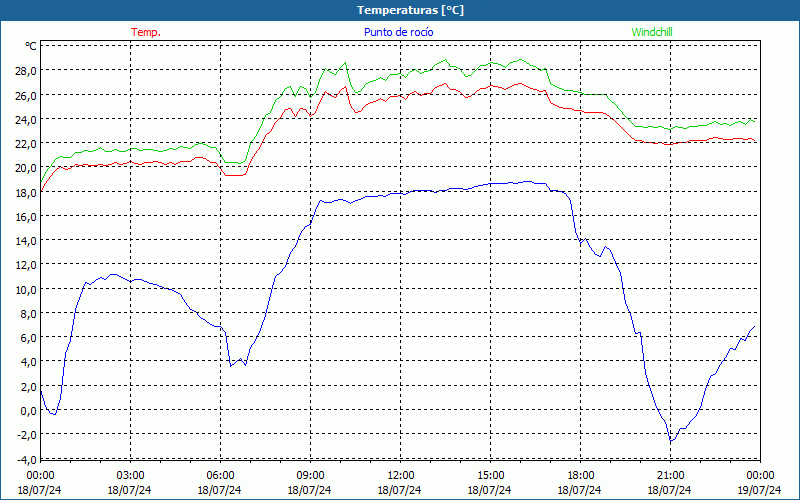Click the '14,0' y-axis value
The width and height of the screenshot is (800, 500).
pos(26,241)
